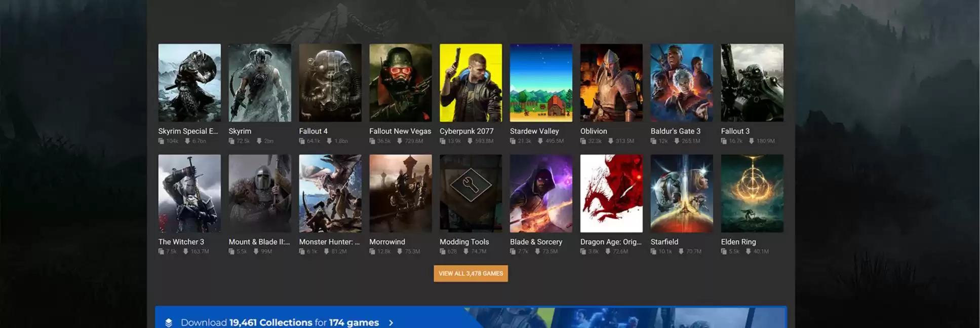Click the stacked layers Collections icon in the banner

coord(169,322)
